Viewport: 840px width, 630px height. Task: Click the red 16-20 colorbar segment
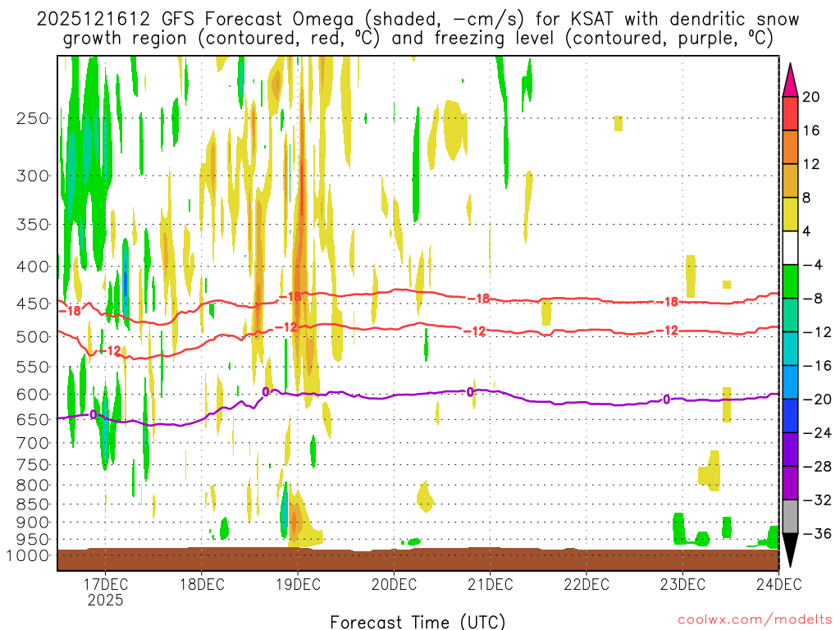(790, 113)
